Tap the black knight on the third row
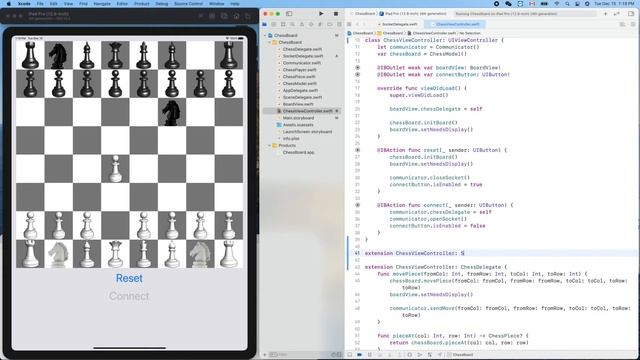This screenshot has height=360, width=640. click(x=171, y=112)
